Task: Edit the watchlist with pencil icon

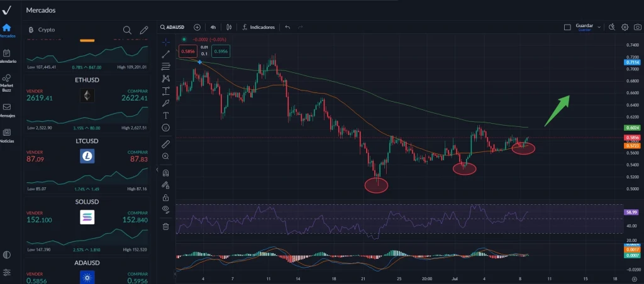Action: [x=144, y=30]
